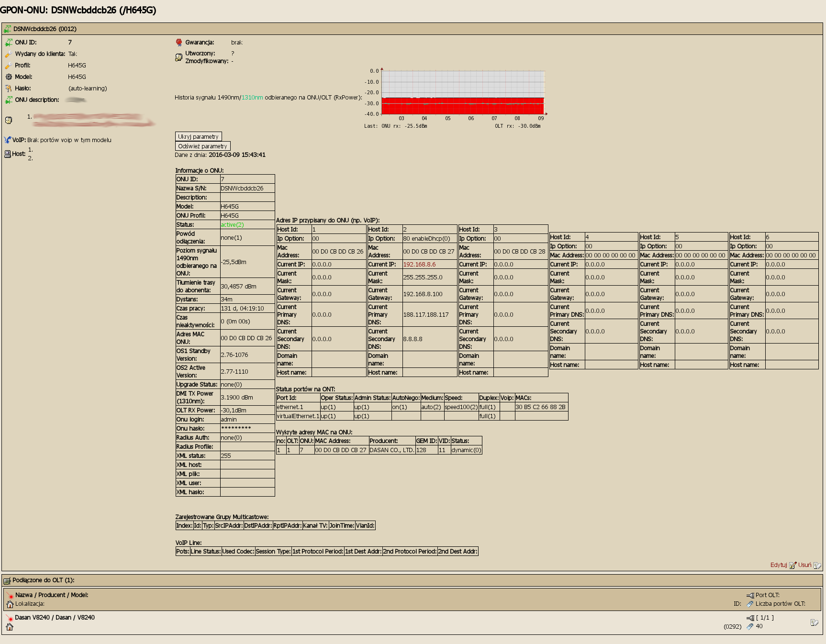Click the speed100(2) speed cell
Image resolution: width=826 pixels, height=644 pixels.
[x=461, y=407]
